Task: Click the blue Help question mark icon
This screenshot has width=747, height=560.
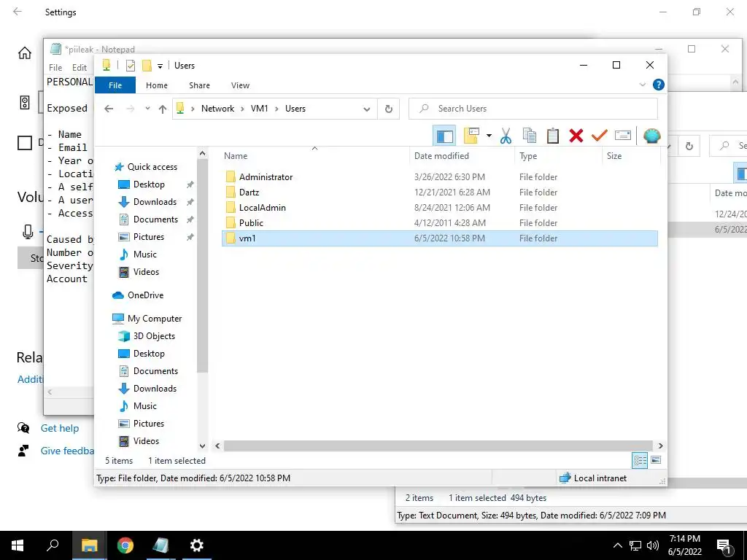Action: coord(659,85)
